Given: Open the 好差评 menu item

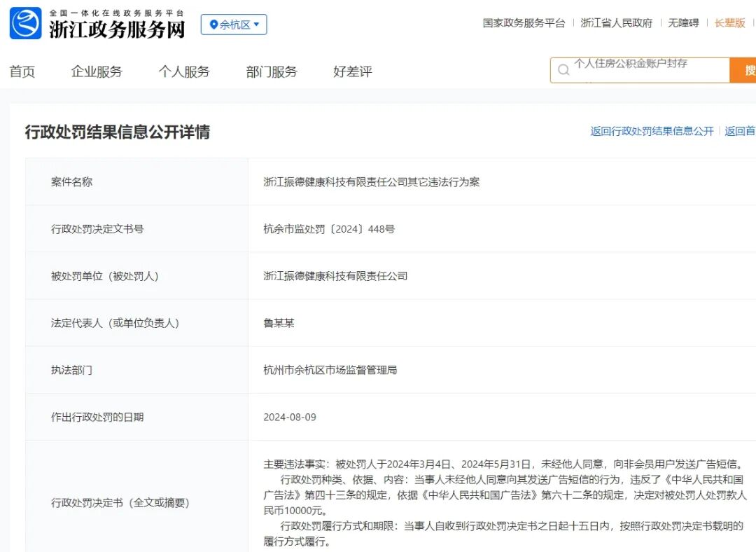Looking at the screenshot, I should tap(351, 71).
